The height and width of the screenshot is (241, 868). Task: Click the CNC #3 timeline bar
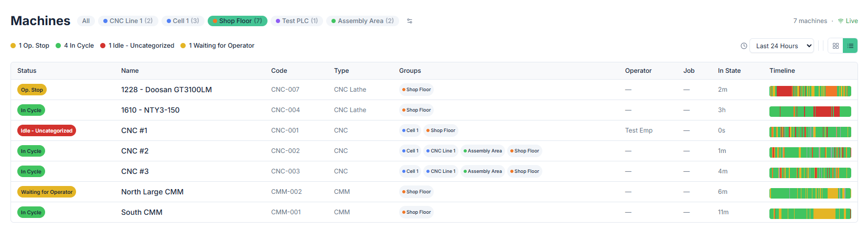point(810,172)
